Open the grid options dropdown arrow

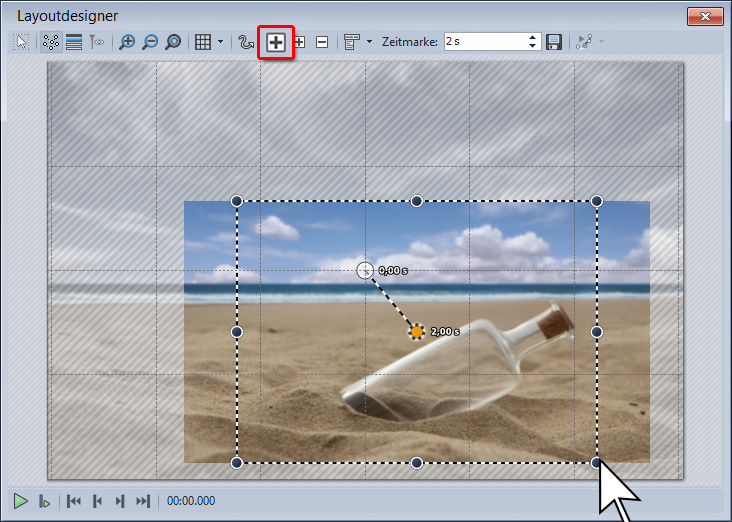(221, 42)
